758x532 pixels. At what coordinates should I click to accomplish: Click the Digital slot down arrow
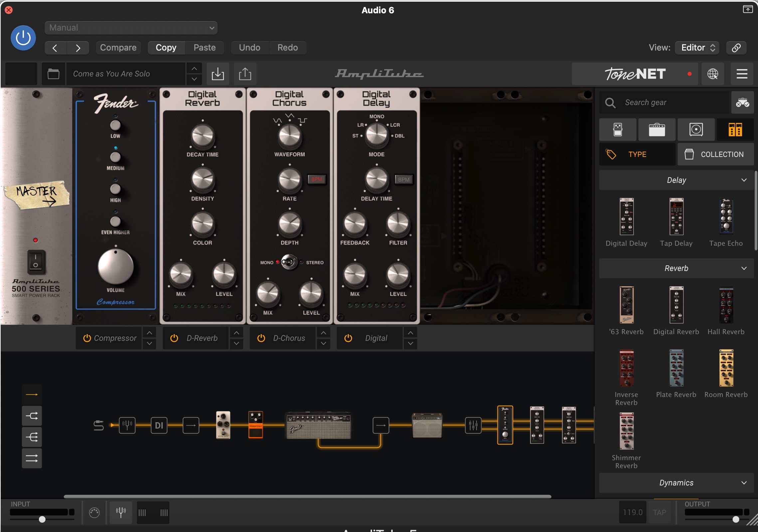point(411,343)
